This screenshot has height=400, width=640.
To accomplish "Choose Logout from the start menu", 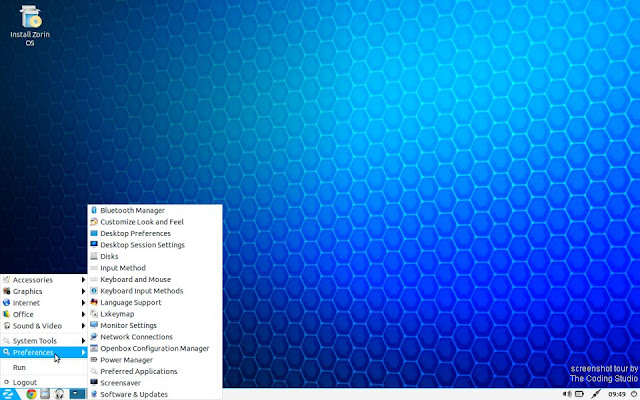I will coord(44,382).
